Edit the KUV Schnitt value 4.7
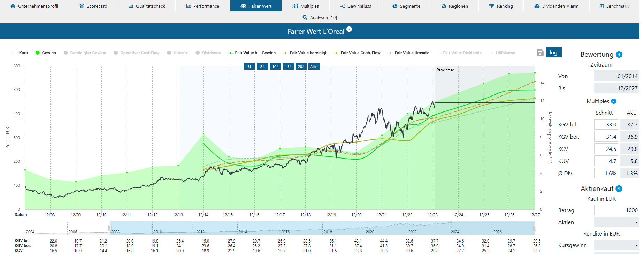 pos(606,161)
